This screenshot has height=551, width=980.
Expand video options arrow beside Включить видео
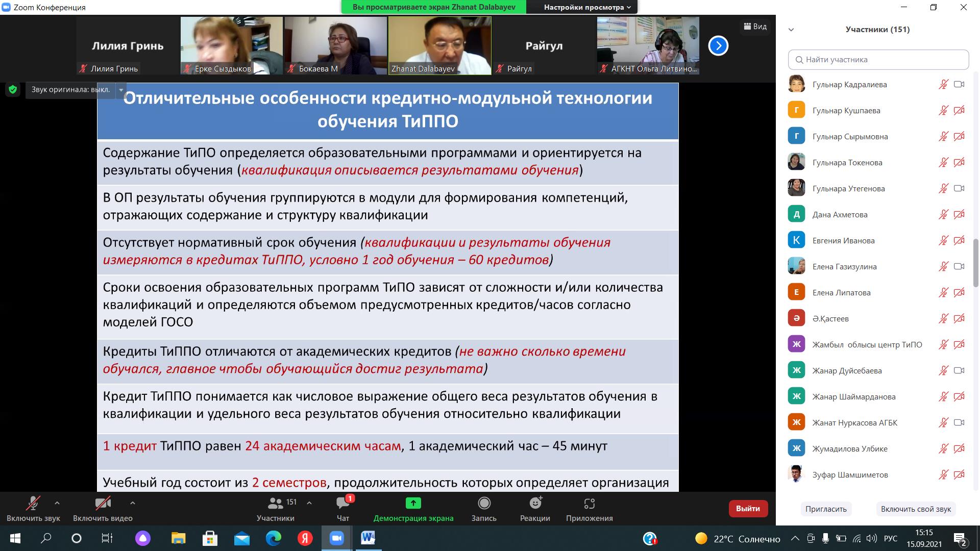click(133, 503)
